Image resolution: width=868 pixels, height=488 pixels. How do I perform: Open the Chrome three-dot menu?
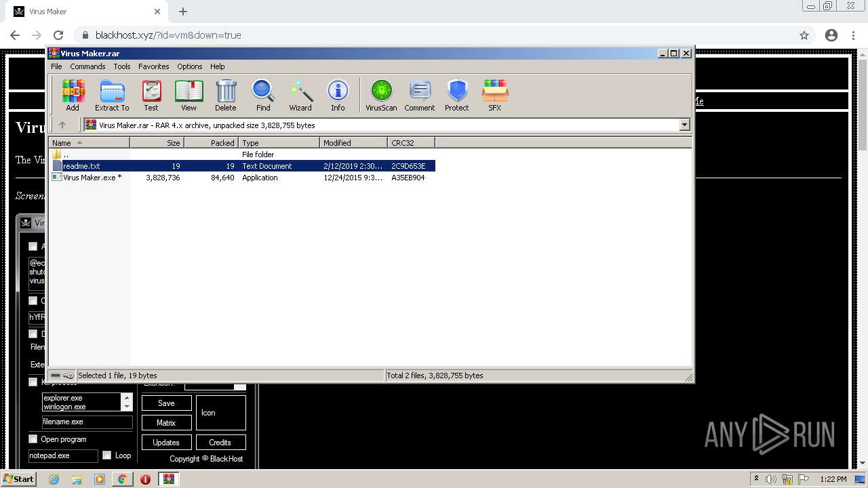854,35
